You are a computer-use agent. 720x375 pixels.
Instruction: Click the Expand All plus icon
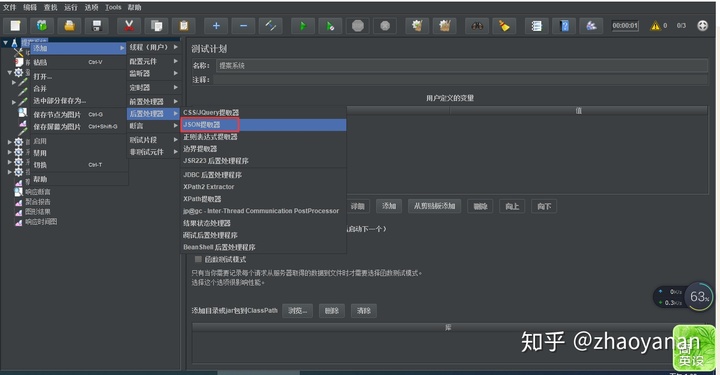[x=216, y=26]
